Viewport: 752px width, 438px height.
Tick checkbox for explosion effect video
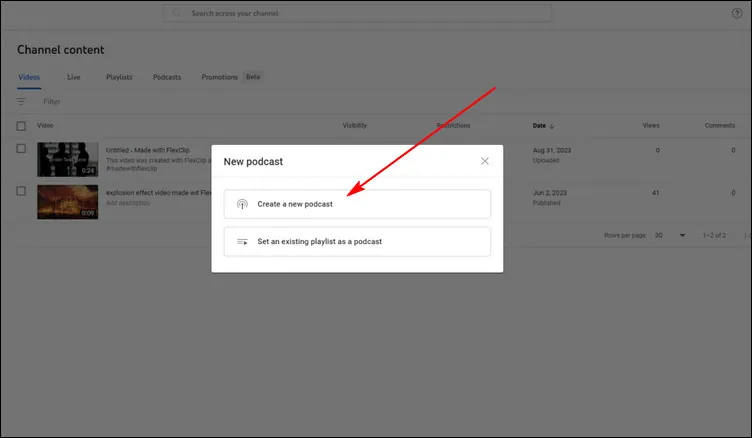point(21,191)
